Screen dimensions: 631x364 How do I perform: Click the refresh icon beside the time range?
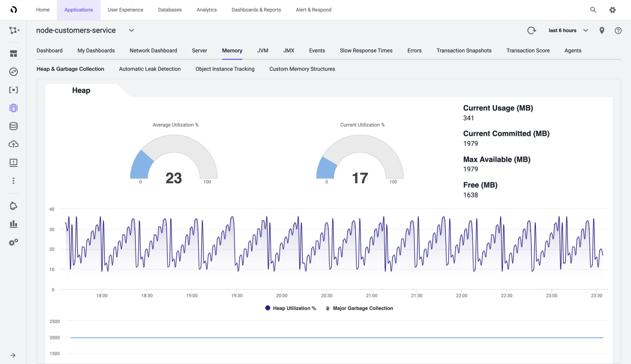point(532,30)
